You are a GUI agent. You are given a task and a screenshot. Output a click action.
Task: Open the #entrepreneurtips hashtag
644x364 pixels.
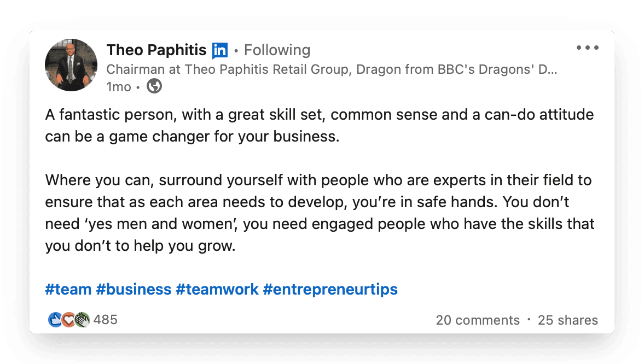330,289
